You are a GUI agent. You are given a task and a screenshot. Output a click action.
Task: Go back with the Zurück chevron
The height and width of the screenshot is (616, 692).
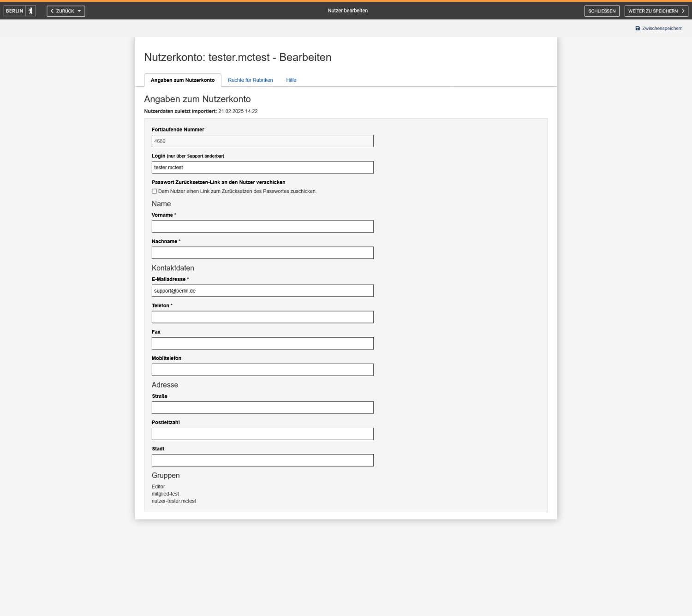pyautogui.click(x=52, y=11)
